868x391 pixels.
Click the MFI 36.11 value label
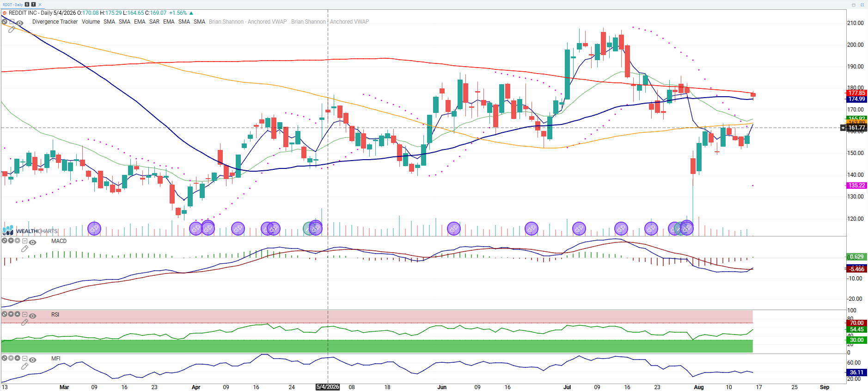pos(856,372)
